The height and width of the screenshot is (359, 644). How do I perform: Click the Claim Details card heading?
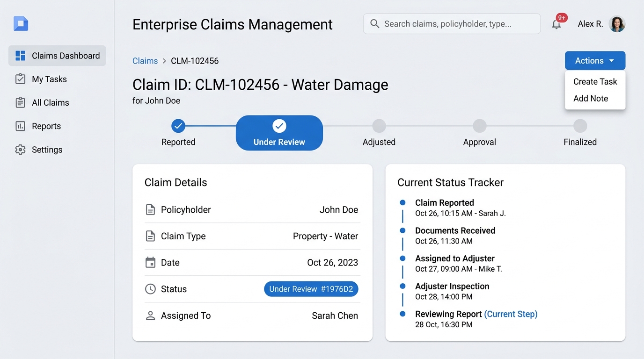pos(176,182)
